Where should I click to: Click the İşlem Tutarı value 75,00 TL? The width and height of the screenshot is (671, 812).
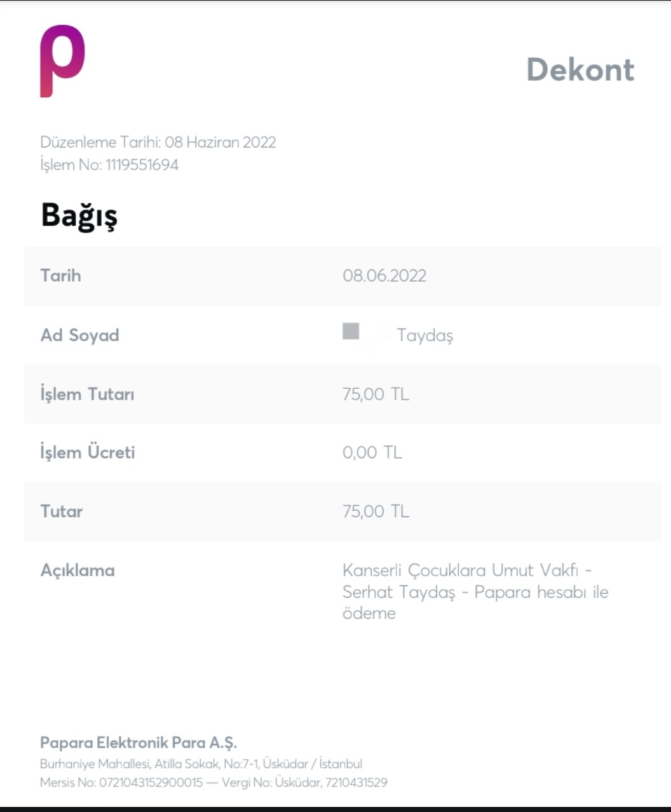[x=376, y=394]
